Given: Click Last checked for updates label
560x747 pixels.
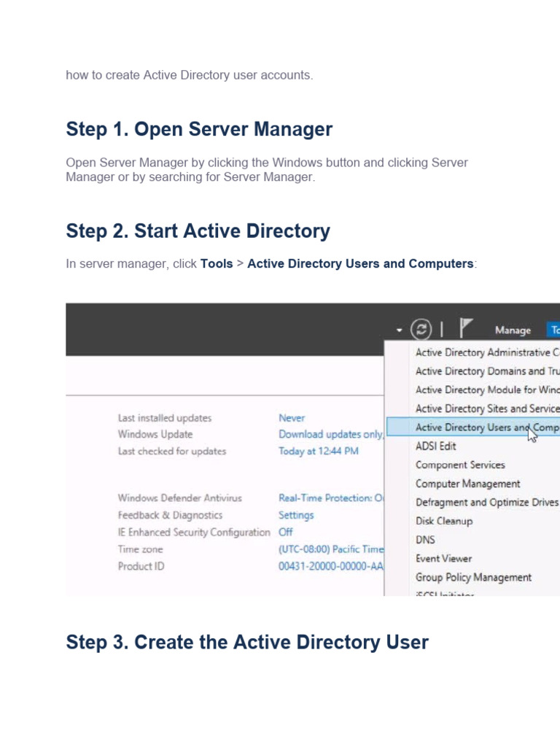Looking at the screenshot, I should [x=172, y=451].
